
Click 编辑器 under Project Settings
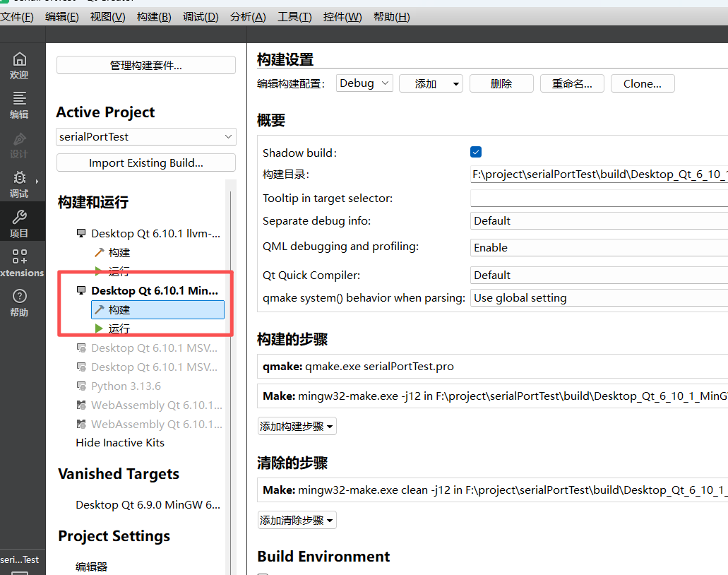(x=92, y=567)
